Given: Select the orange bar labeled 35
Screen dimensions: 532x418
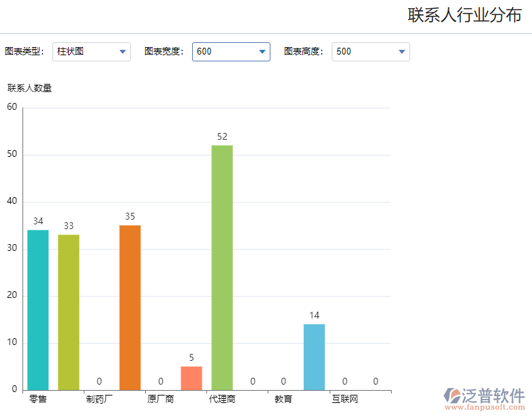Looking at the screenshot, I should coord(130,308).
